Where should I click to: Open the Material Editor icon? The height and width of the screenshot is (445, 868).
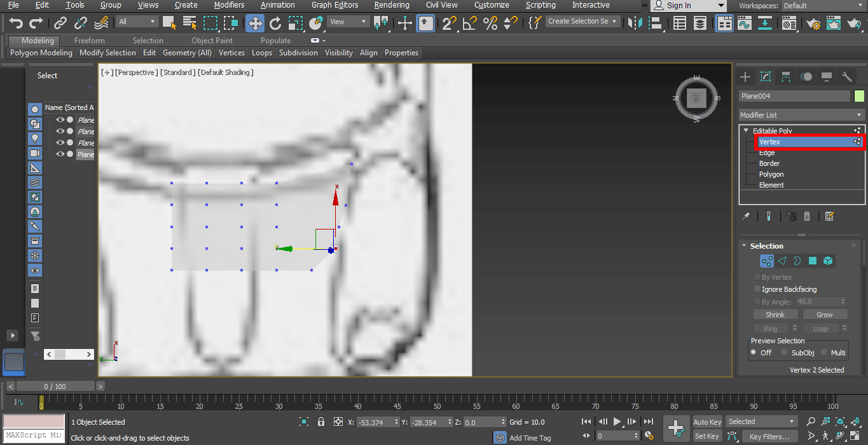click(789, 24)
